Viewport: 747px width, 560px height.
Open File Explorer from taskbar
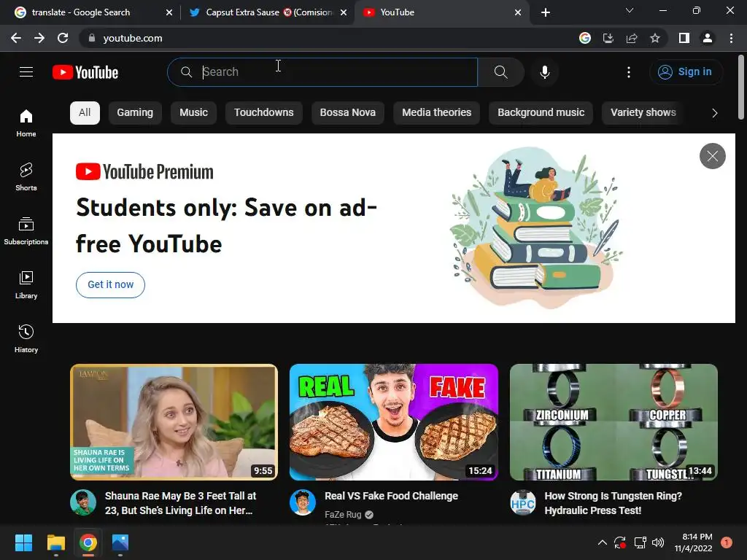55,542
